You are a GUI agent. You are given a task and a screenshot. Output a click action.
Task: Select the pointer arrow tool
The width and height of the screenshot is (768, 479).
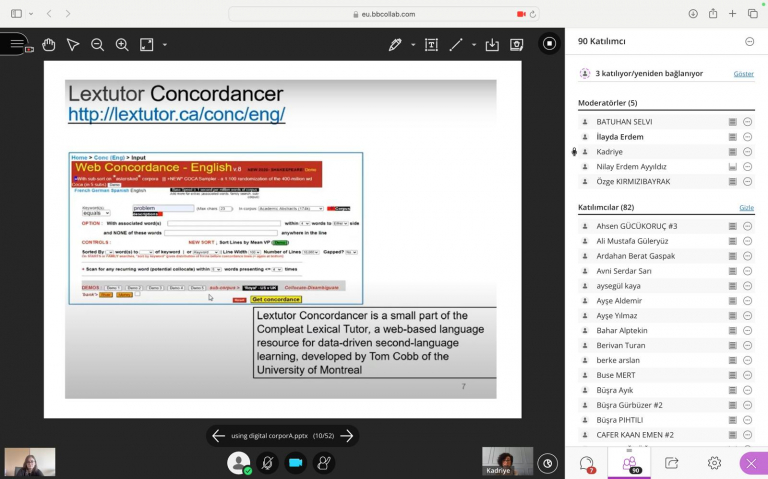(x=73, y=45)
